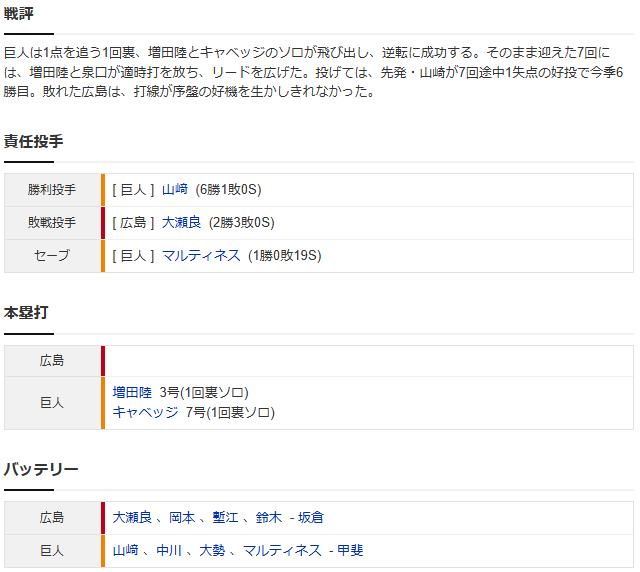The width and height of the screenshot is (640, 572).
Task: Select the セーブ row label
Action: 52,256
